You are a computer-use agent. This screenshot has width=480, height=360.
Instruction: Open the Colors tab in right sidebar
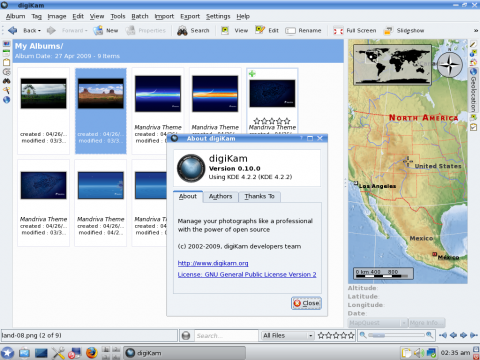click(473, 62)
